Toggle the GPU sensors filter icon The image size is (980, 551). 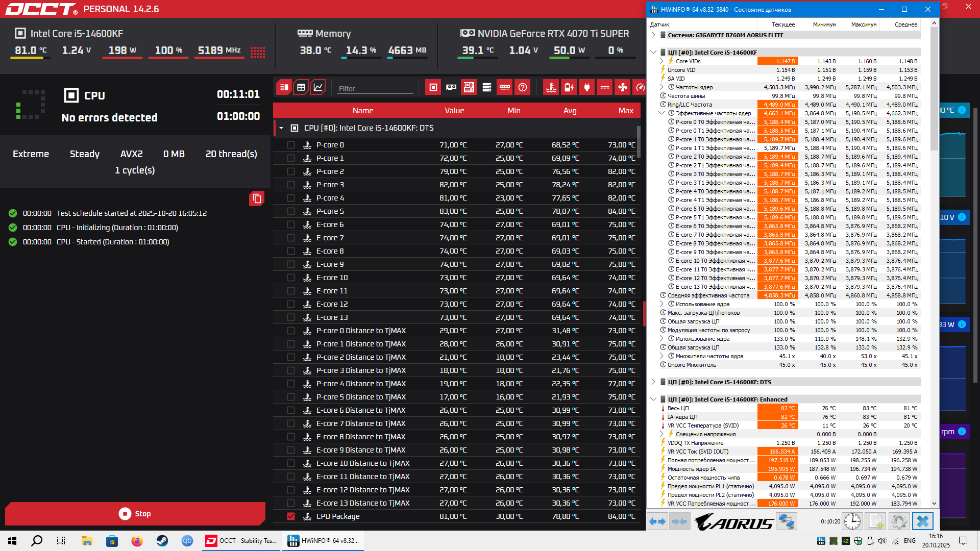tap(451, 87)
